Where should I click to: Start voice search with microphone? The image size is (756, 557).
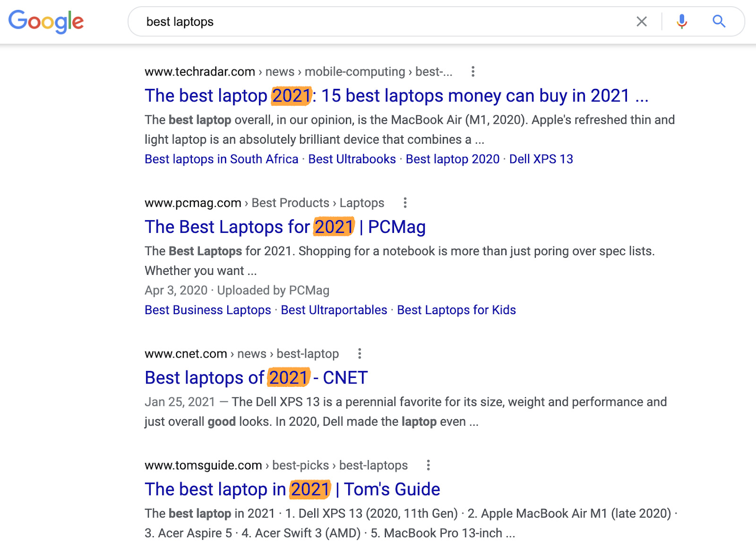click(681, 22)
